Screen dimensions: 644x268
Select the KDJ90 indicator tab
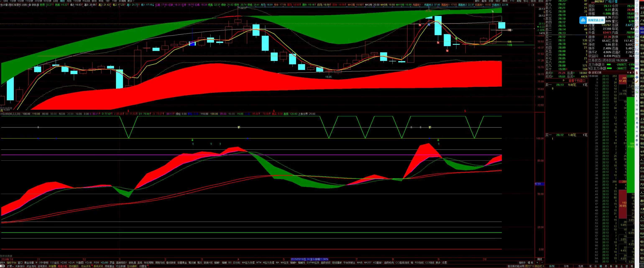[105, 263]
